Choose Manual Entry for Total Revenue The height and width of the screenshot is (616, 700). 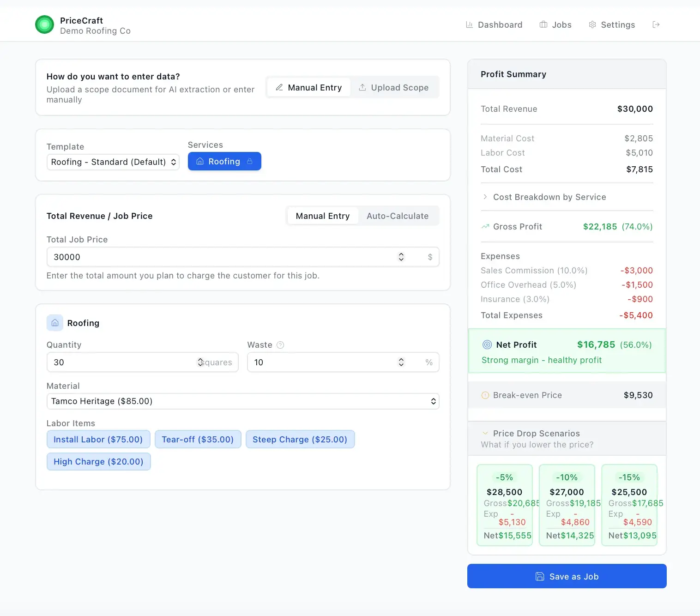[323, 216]
